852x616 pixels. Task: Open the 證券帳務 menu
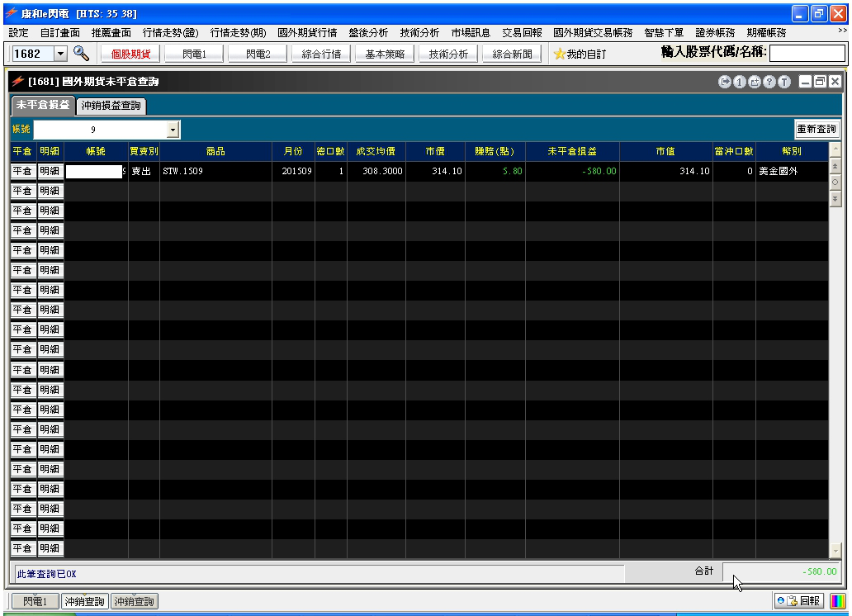pos(714,33)
